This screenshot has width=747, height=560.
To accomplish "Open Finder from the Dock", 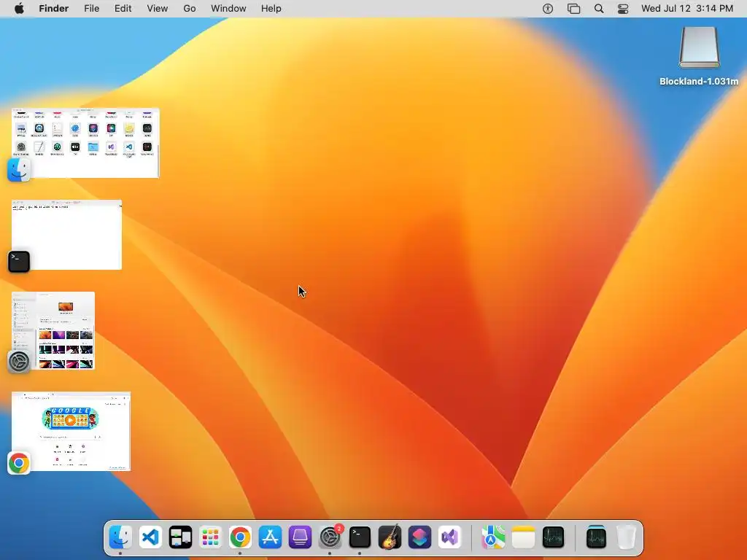I will click(120, 537).
